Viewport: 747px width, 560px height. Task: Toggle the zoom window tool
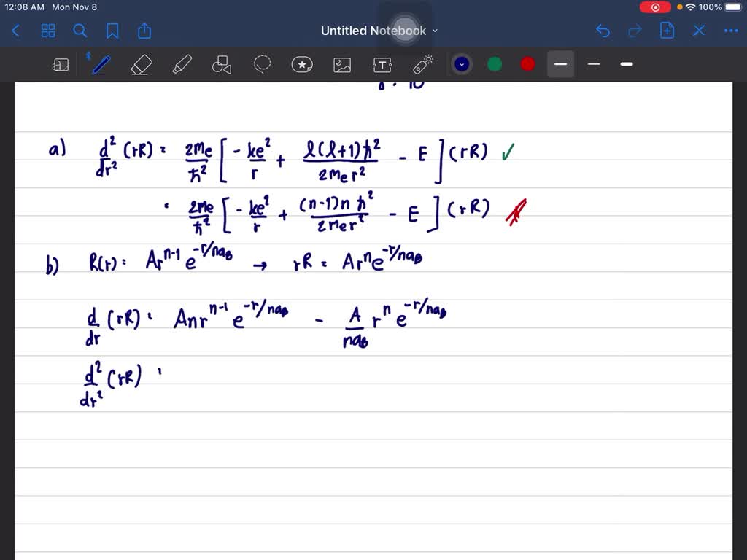(61, 65)
